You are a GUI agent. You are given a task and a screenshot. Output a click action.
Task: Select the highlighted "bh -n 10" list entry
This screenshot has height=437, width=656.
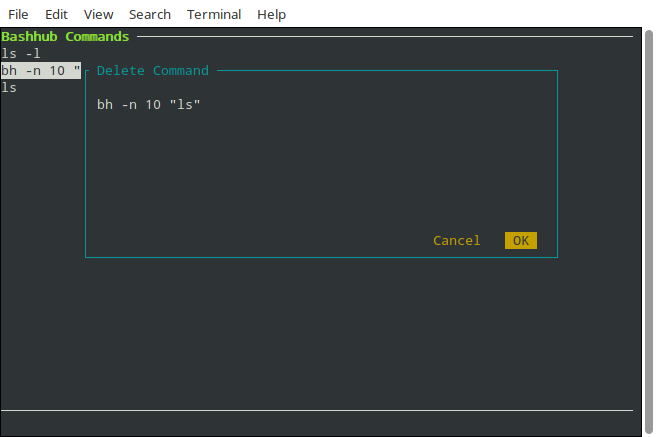[40, 71]
